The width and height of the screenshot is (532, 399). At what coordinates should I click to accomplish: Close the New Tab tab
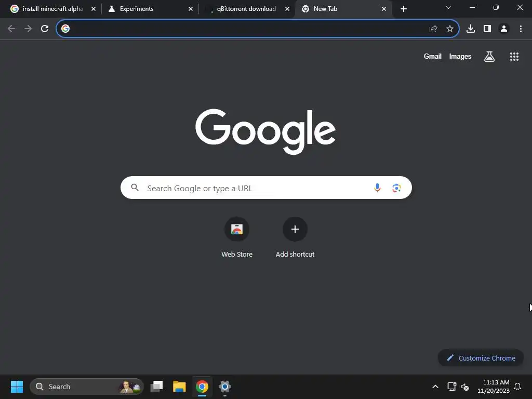coord(384,9)
